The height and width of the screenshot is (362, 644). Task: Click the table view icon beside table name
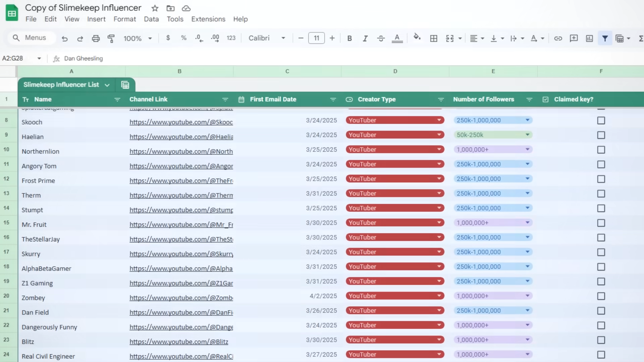[x=125, y=85]
